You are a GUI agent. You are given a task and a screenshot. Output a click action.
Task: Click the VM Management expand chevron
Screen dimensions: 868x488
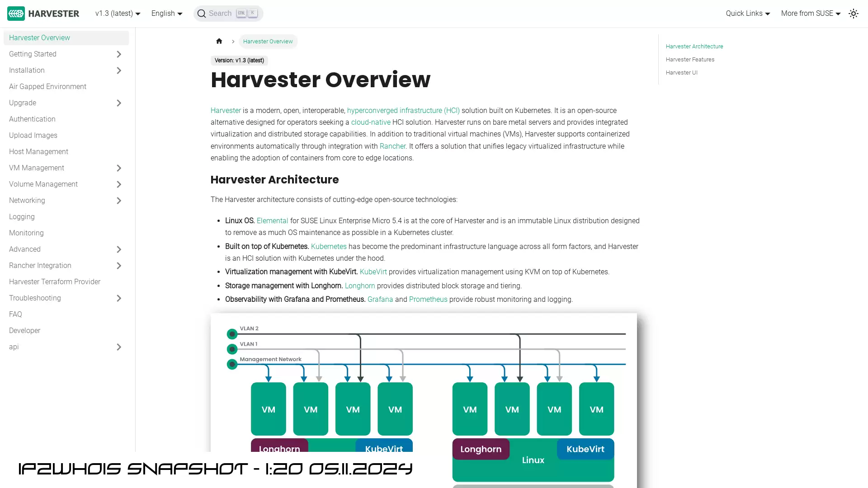118,168
